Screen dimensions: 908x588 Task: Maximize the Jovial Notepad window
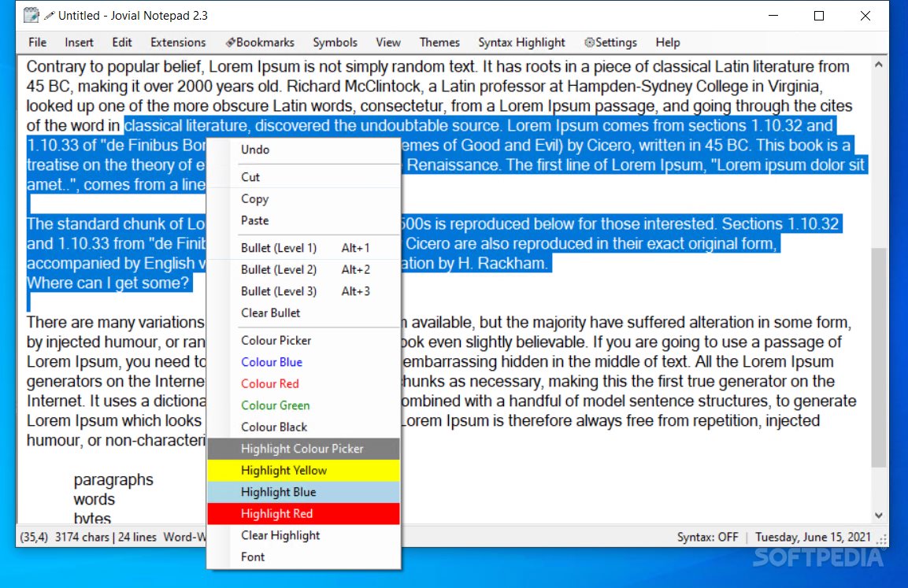[819, 16]
